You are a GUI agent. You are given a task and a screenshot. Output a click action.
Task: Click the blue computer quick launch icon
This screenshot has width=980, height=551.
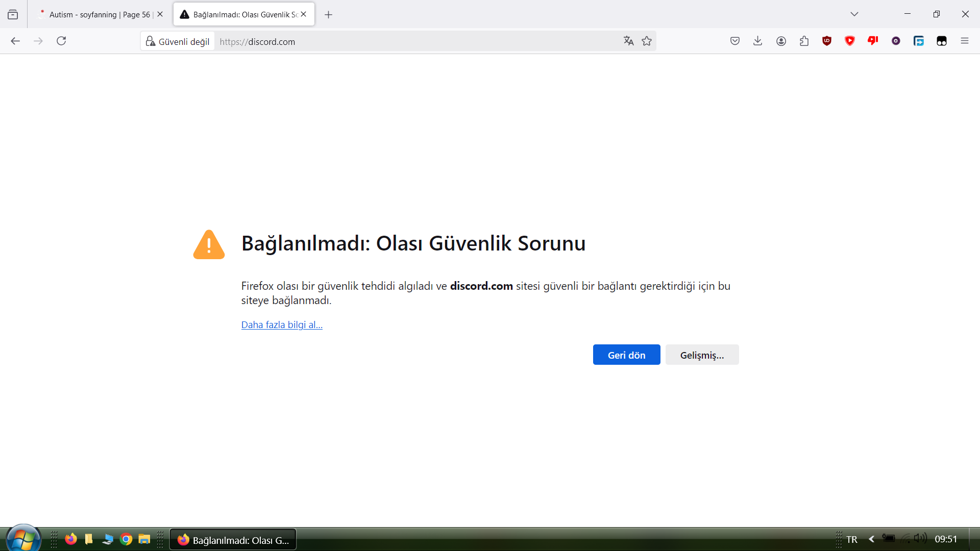[x=108, y=539]
